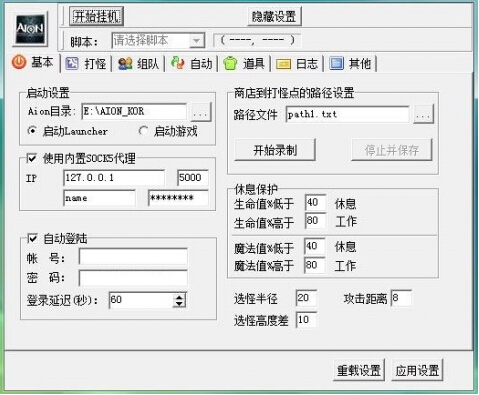
Task: Click the 打怪 tab icon
Action: (x=72, y=63)
